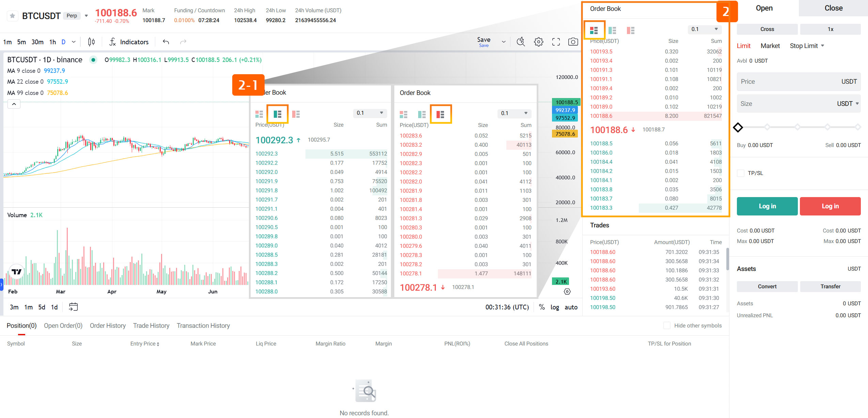
Task: Open the chart scale settings icon
Action: (567, 291)
